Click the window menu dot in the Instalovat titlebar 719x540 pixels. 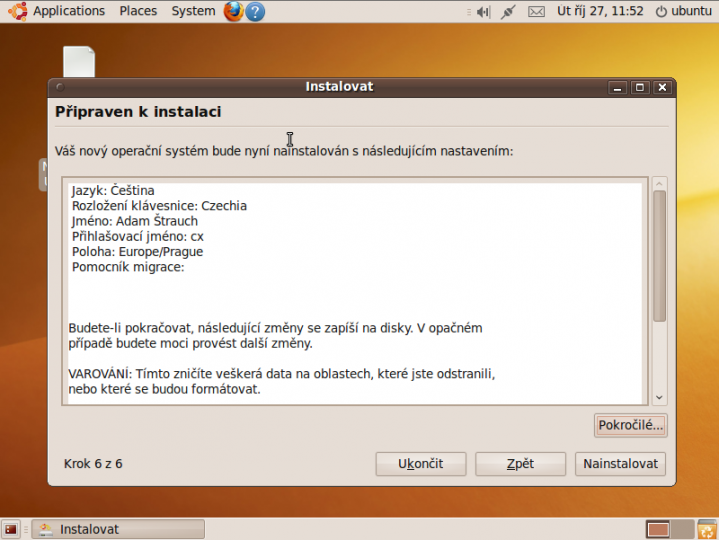pyautogui.click(x=60, y=87)
